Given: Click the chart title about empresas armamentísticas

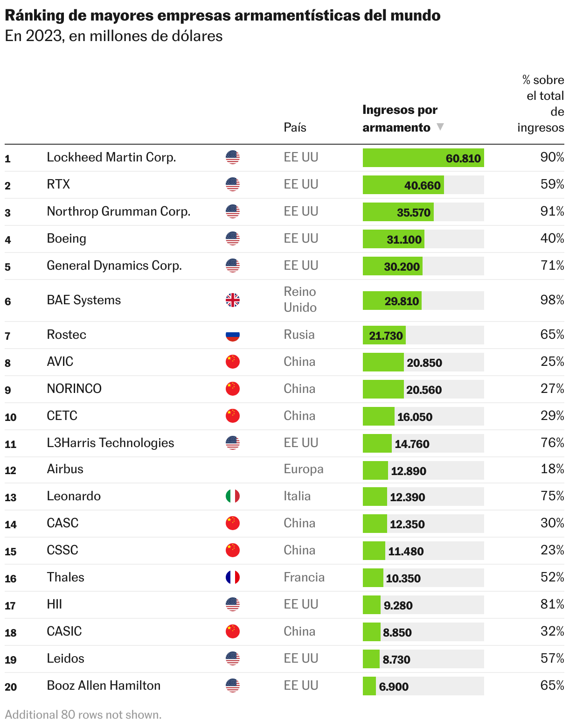Looking at the screenshot, I should click(x=222, y=15).
